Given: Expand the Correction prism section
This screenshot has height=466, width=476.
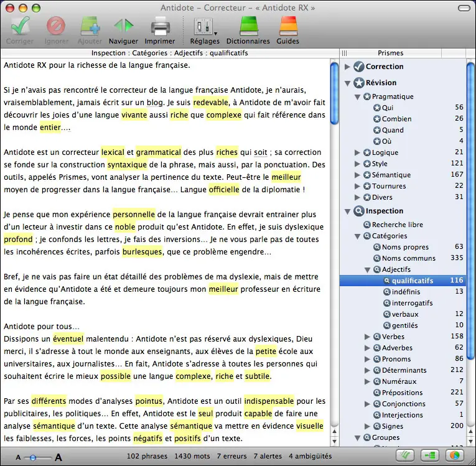Looking at the screenshot, I should [x=347, y=67].
